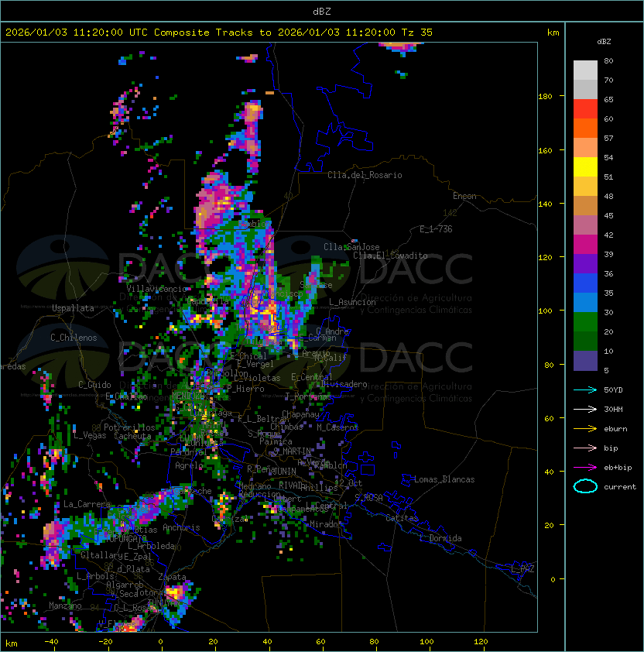
Task: Click the '50YD' legend label
Action: [x=613, y=390]
